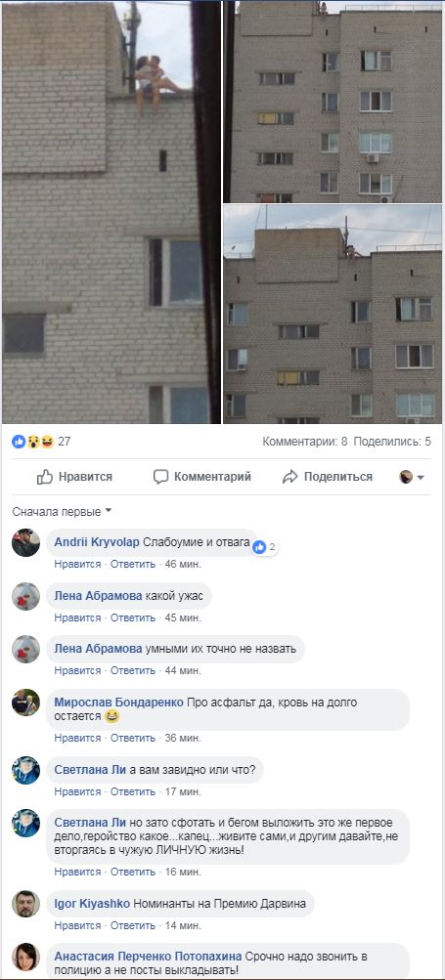445x980 pixels.
Task: Open Анастасия Перченко Потопахина's profile name link
Action: click(x=149, y=957)
